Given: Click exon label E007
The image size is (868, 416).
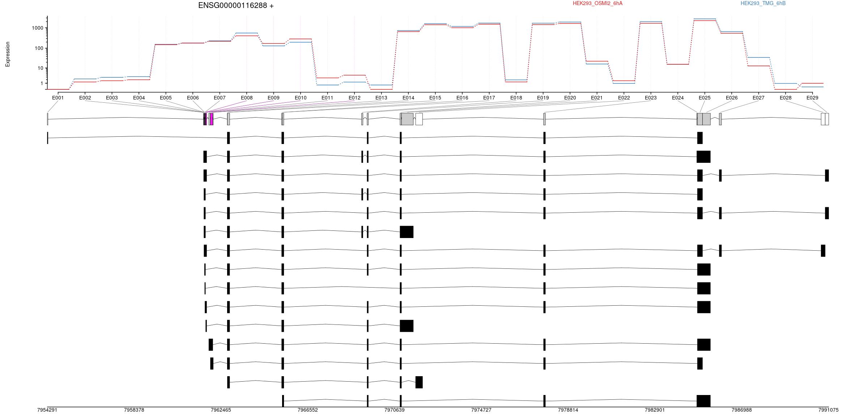Looking at the screenshot, I should click(x=220, y=98).
